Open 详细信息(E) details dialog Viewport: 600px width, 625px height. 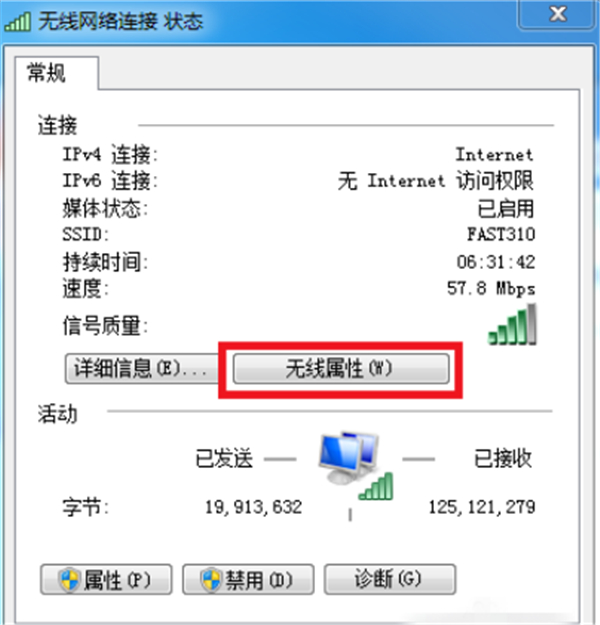[x=141, y=369]
